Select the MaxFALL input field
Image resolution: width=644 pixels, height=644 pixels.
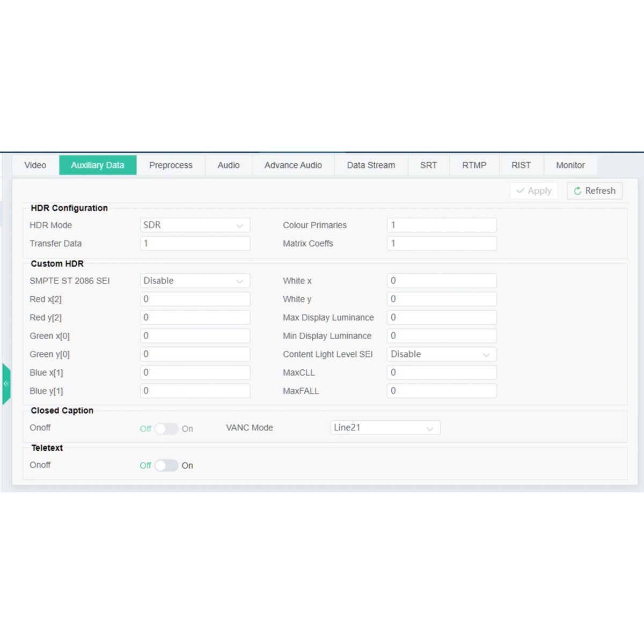click(x=441, y=391)
